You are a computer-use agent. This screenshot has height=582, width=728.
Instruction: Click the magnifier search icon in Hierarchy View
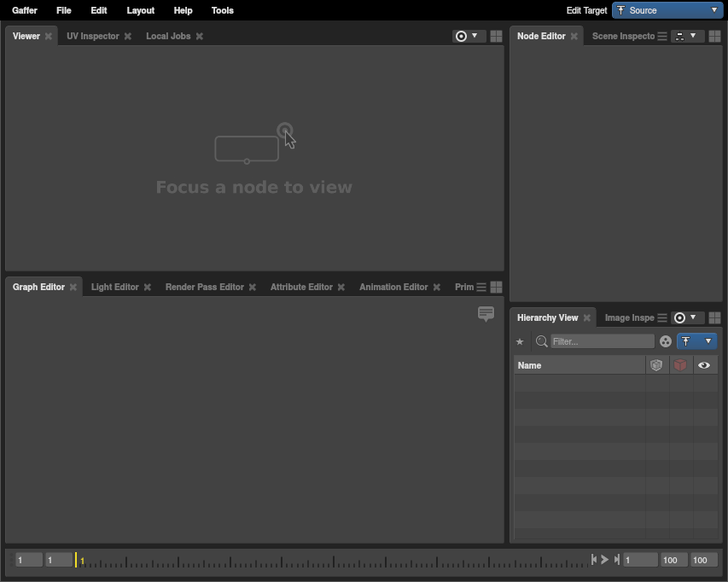coord(541,341)
